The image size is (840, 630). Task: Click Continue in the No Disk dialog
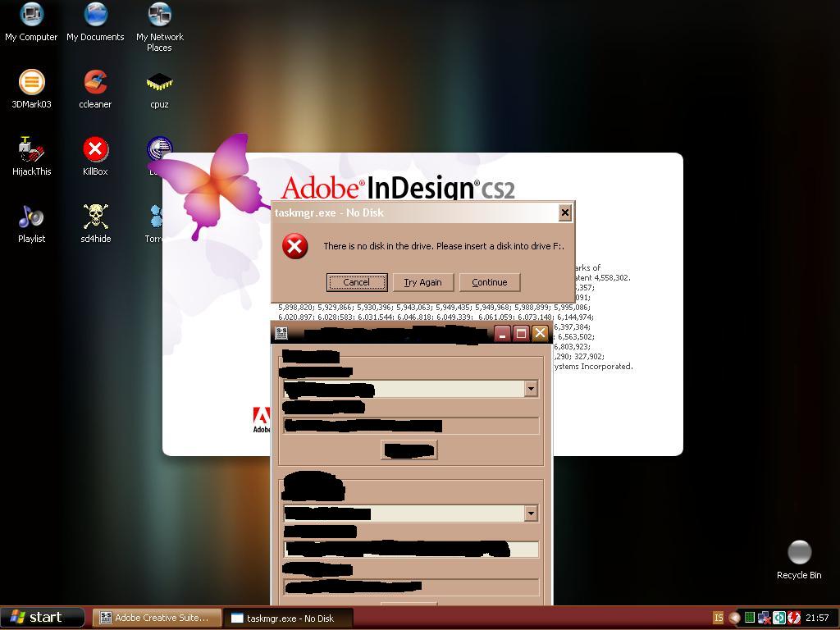pos(490,282)
